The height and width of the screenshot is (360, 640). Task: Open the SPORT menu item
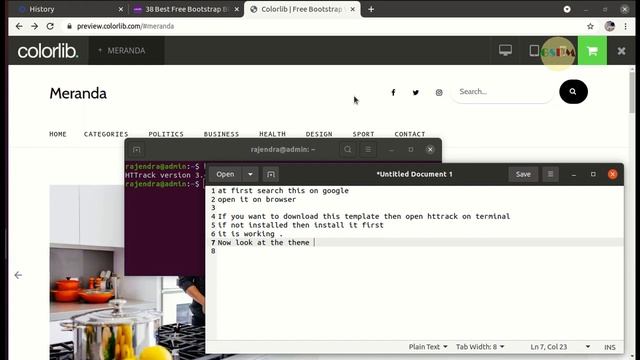(363, 134)
